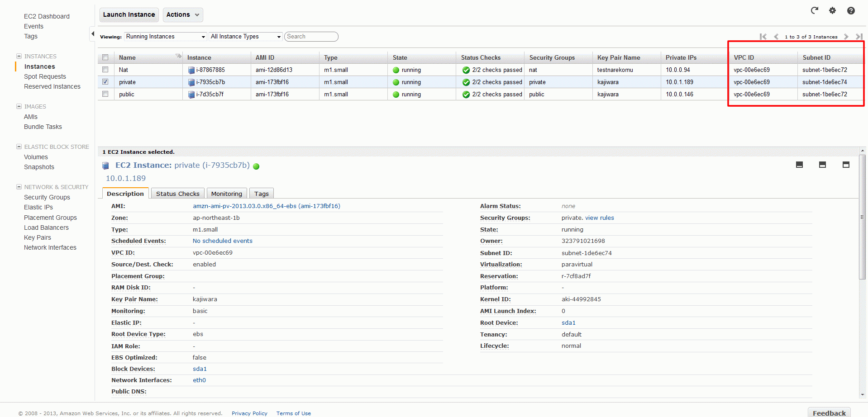The width and height of the screenshot is (868, 417).
Task: Sort by the VPC ID column header
Action: pos(763,57)
